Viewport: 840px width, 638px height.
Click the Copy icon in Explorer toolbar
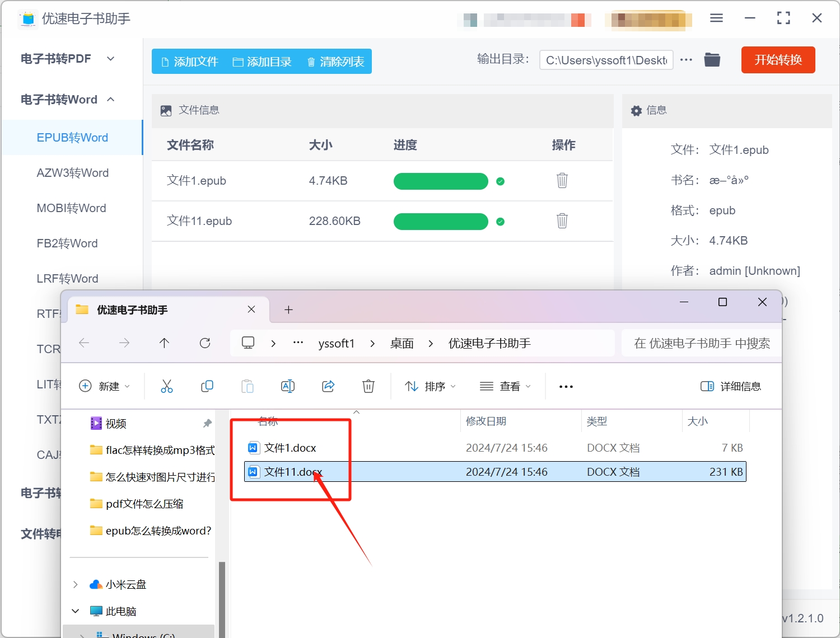(x=207, y=386)
